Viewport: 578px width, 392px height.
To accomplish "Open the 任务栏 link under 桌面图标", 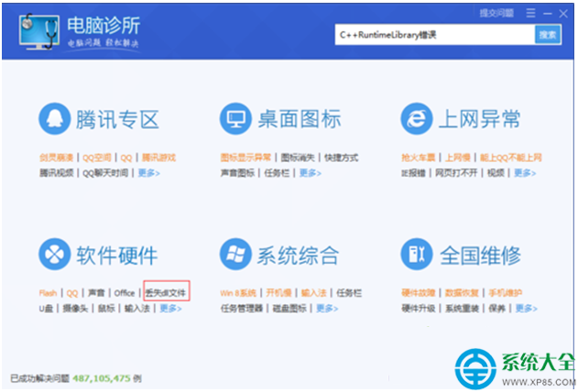I will [x=277, y=173].
